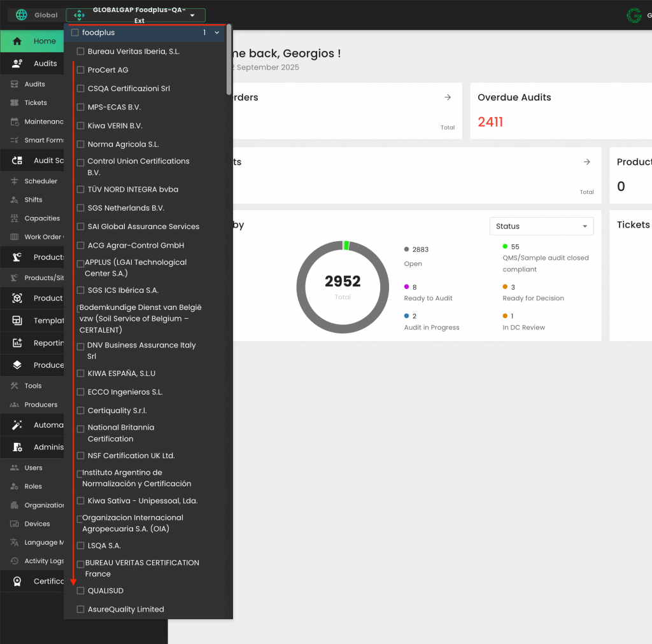Open Tickets from the sidebar icon
This screenshot has height=644, width=652.
[15, 102]
